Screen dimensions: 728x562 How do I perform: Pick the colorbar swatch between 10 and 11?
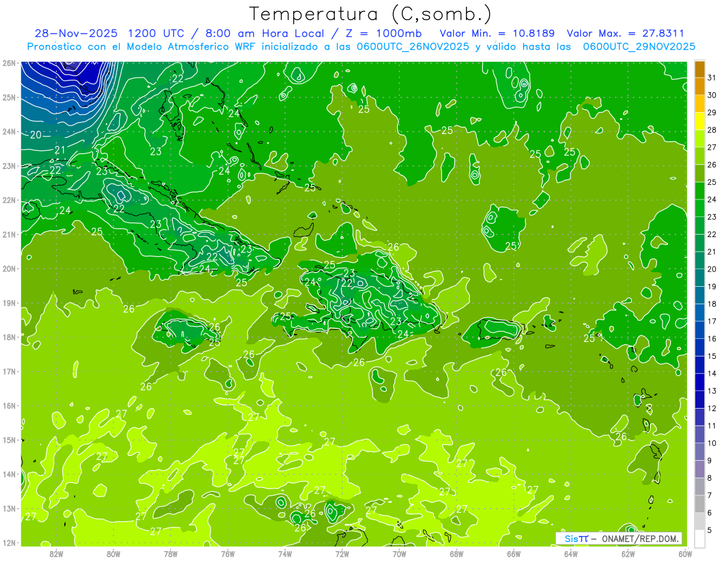(x=699, y=434)
